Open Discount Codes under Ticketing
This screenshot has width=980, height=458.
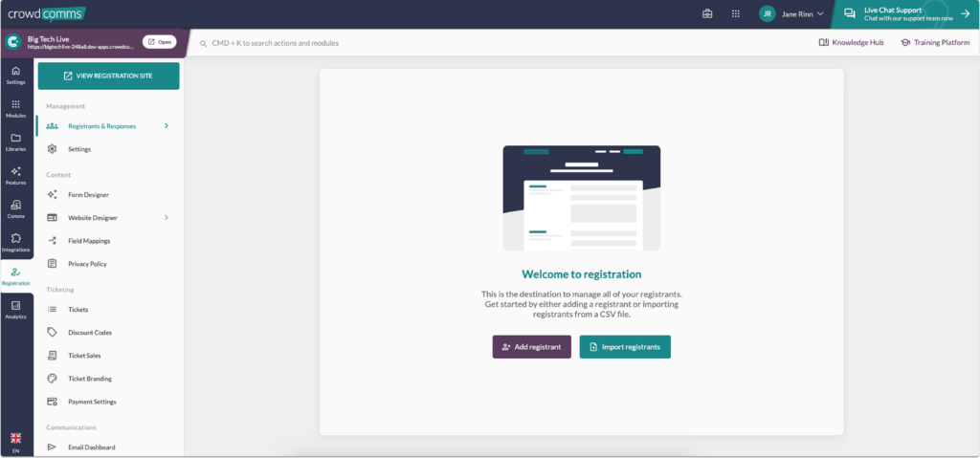point(89,333)
